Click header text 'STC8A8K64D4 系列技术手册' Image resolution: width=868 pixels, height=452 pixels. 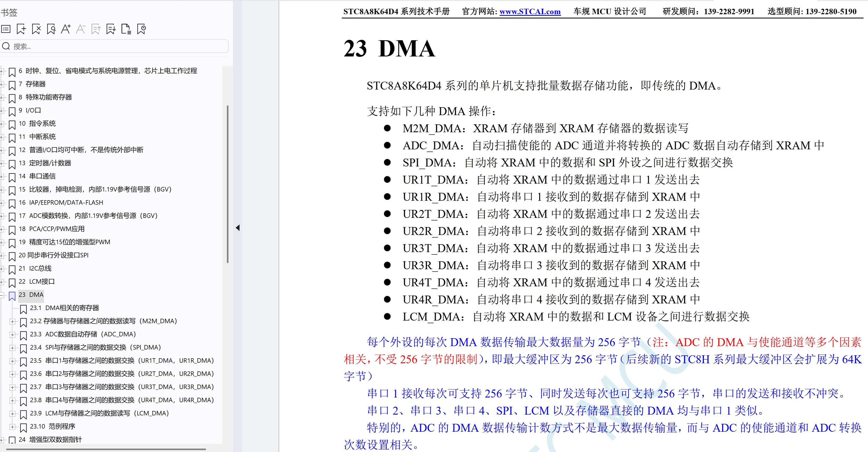(x=396, y=11)
